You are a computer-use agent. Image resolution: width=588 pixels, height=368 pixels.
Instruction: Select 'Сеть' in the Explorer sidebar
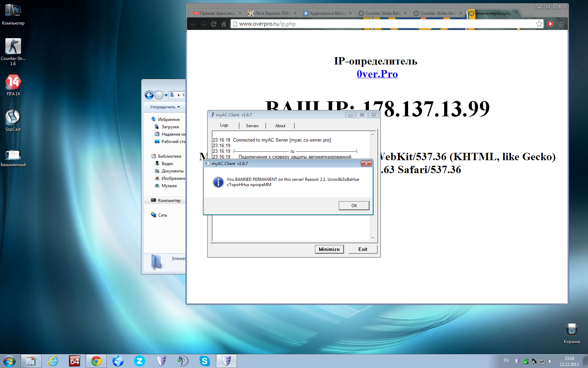point(162,215)
